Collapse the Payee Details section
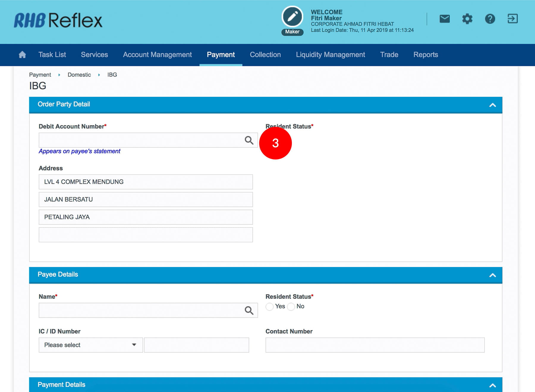 [492, 275]
